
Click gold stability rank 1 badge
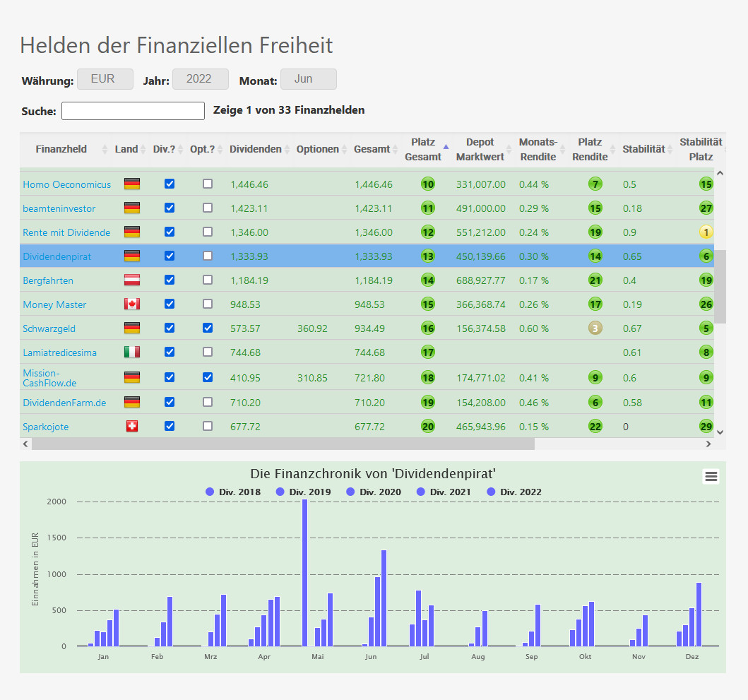[x=706, y=232]
